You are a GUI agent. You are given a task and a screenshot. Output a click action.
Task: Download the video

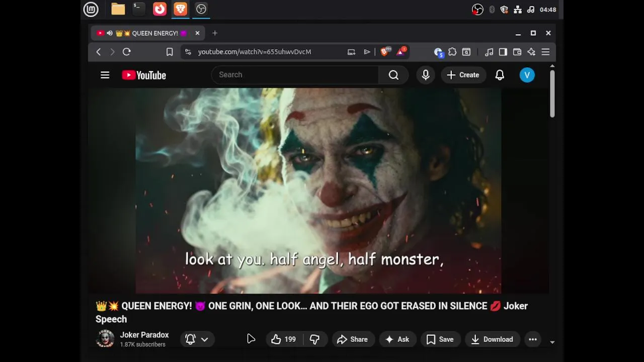point(492,339)
